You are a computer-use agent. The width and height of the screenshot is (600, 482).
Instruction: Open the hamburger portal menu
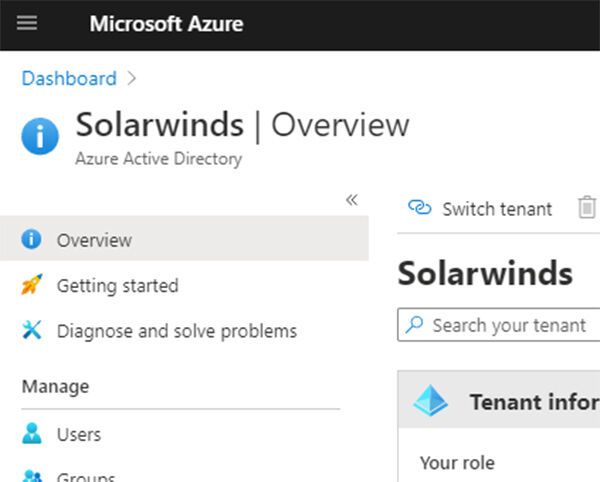pyautogui.click(x=27, y=23)
